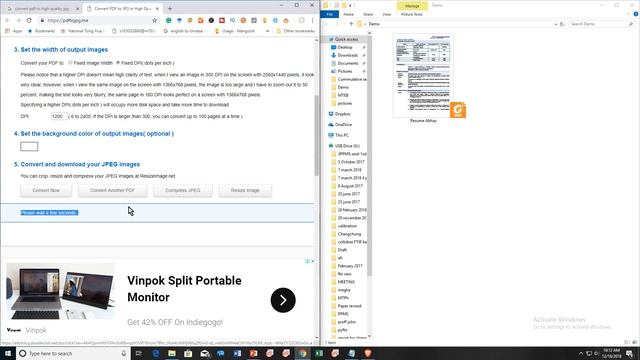Open the Home ribbon tab in File Explorer
The width and height of the screenshot is (640, 360).
348,14
